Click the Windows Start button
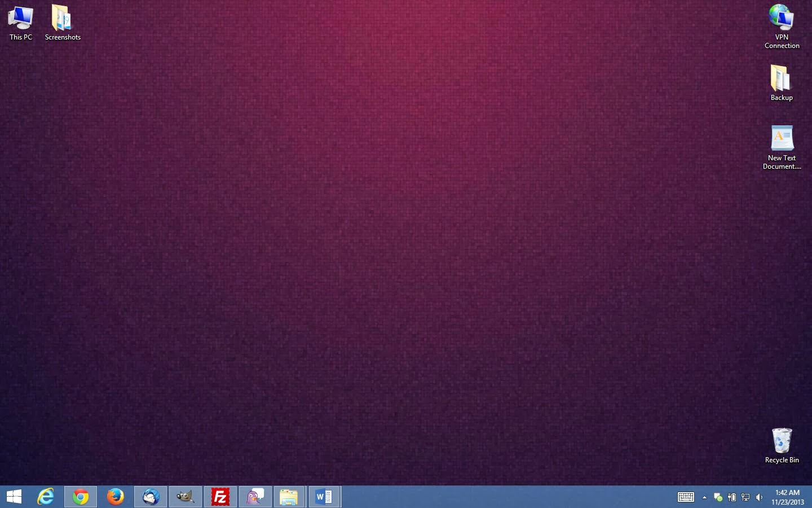This screenshot has width=812, height=508. coord(14,497)
